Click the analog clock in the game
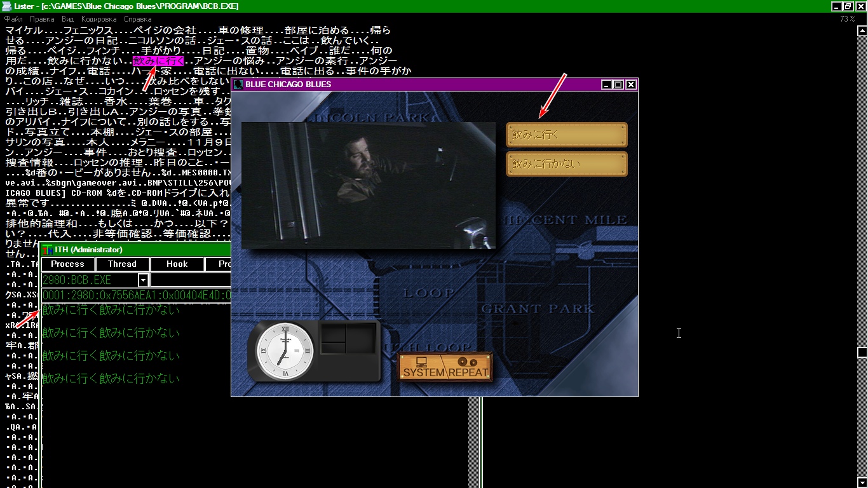868x488 pixels. 284,352
